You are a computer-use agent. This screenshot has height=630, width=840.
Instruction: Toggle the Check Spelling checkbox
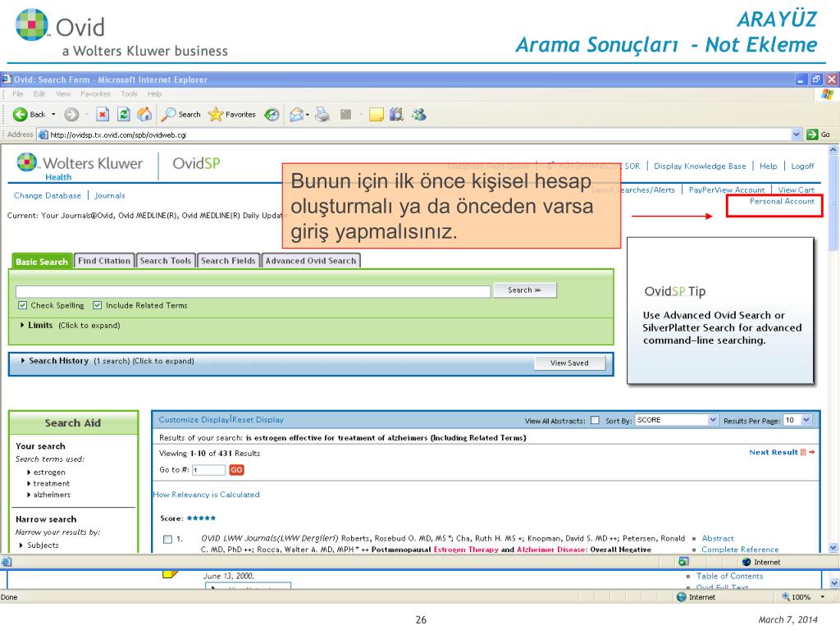[x=22, y=305]
